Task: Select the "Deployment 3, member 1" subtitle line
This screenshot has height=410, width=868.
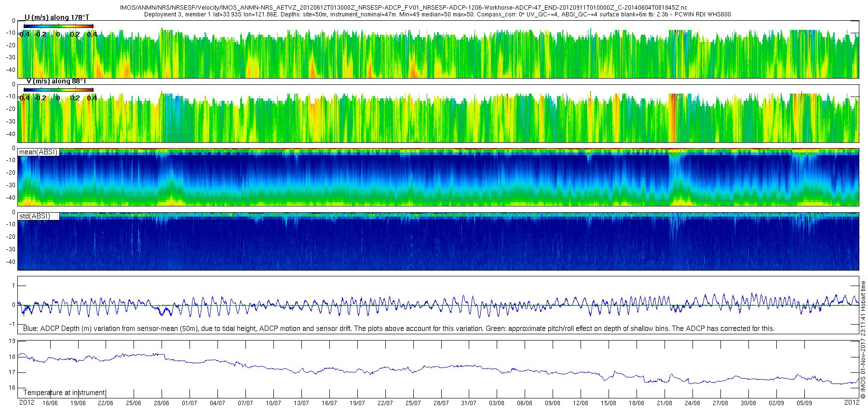Action: point(437,14)
